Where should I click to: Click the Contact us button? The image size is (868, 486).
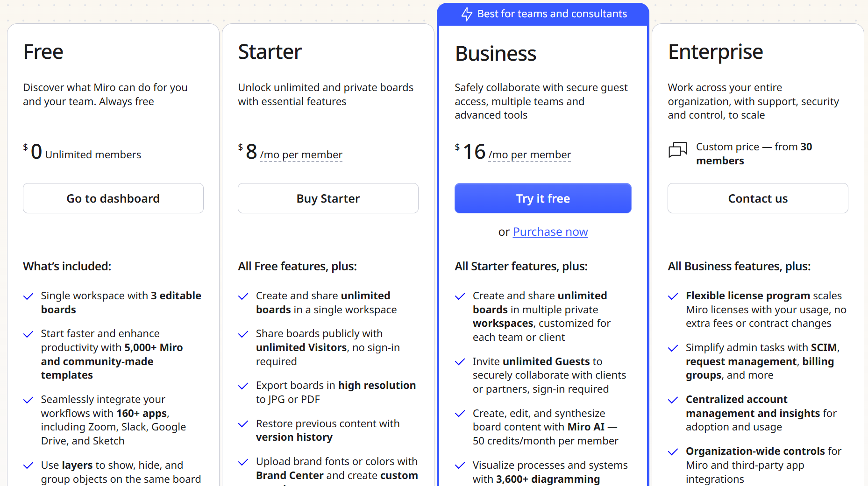tap(758, 198)
